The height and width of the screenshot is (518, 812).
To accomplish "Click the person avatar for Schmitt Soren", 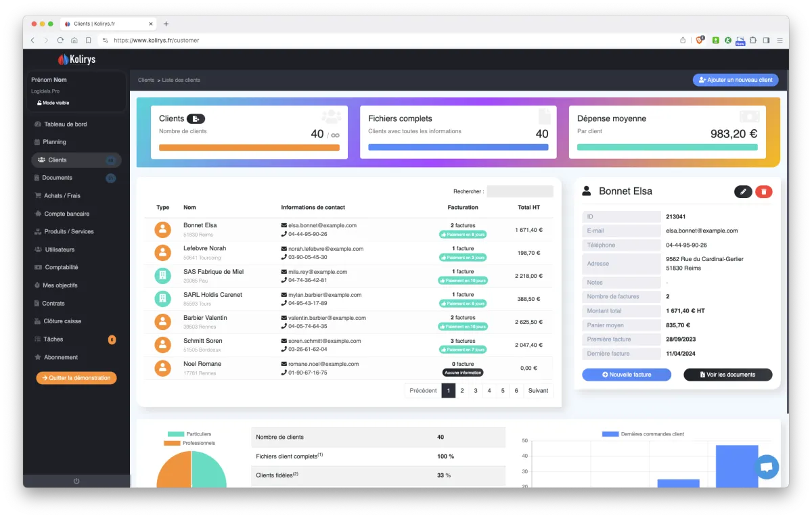I will [x=162, y=345].
